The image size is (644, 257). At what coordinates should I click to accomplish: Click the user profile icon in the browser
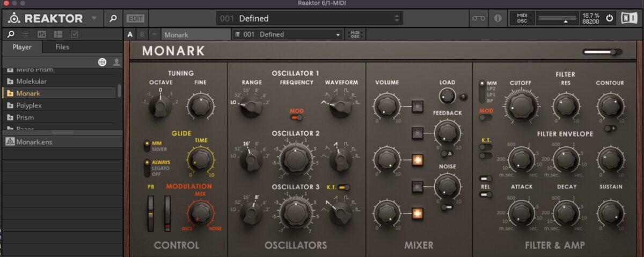click(116, 62)
